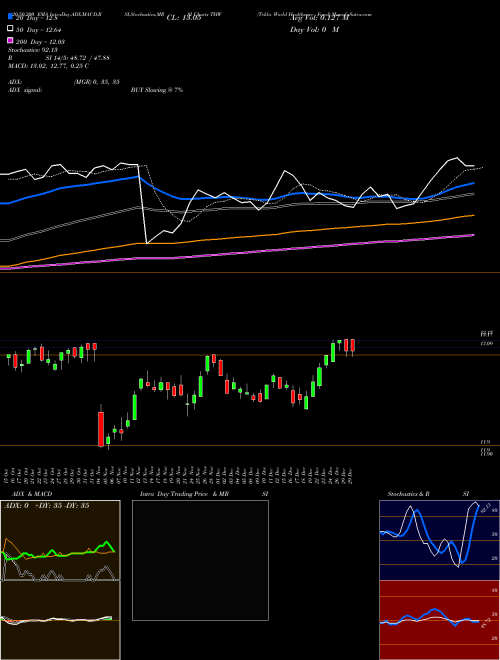Click the 'BUY Slowing @ 7%' signal text
The height and width of the screenshot is (660, 500).
(x=157, y=90)
